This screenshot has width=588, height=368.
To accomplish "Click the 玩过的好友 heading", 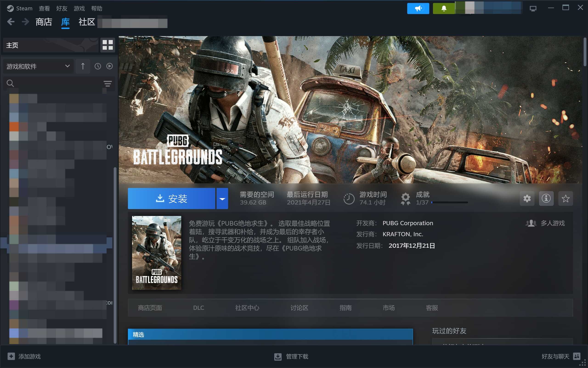I will (449, 331).
